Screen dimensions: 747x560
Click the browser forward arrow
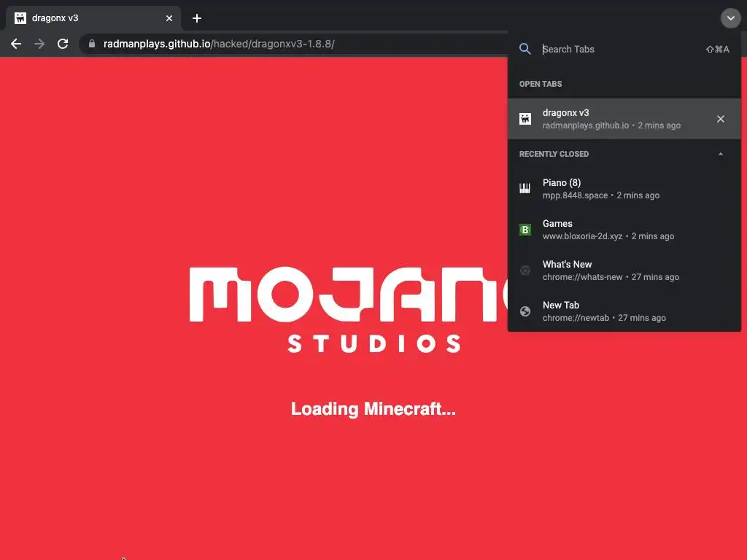pos(39,44)
